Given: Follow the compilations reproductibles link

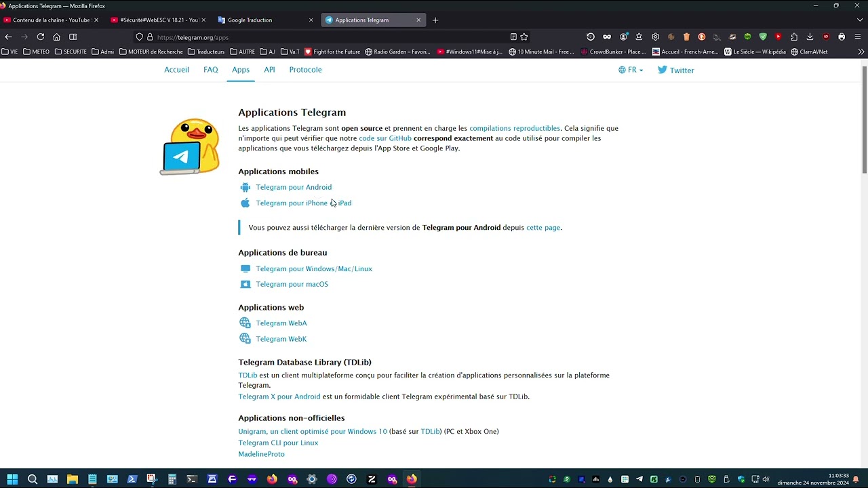Looking at the screenshot, I should [x=515, y=128].
